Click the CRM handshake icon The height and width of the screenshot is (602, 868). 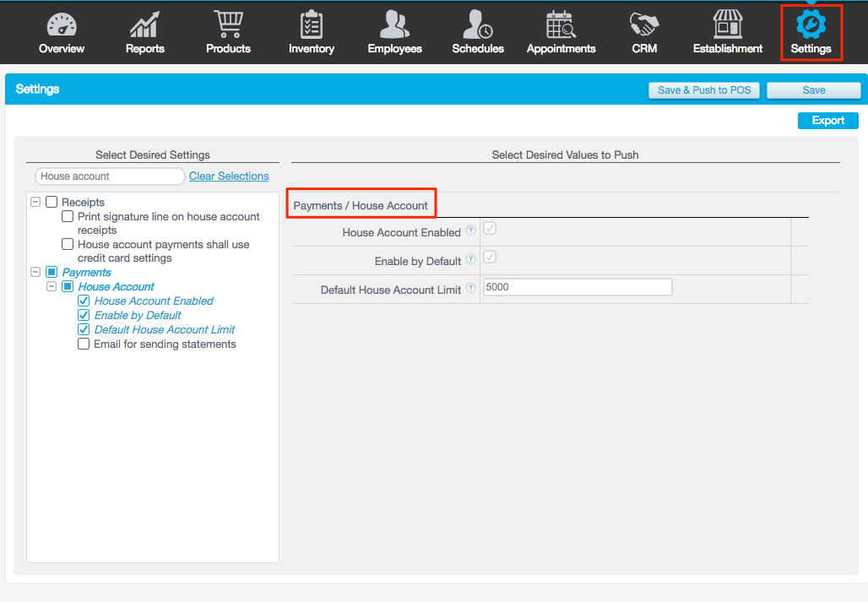click(644, 25)
